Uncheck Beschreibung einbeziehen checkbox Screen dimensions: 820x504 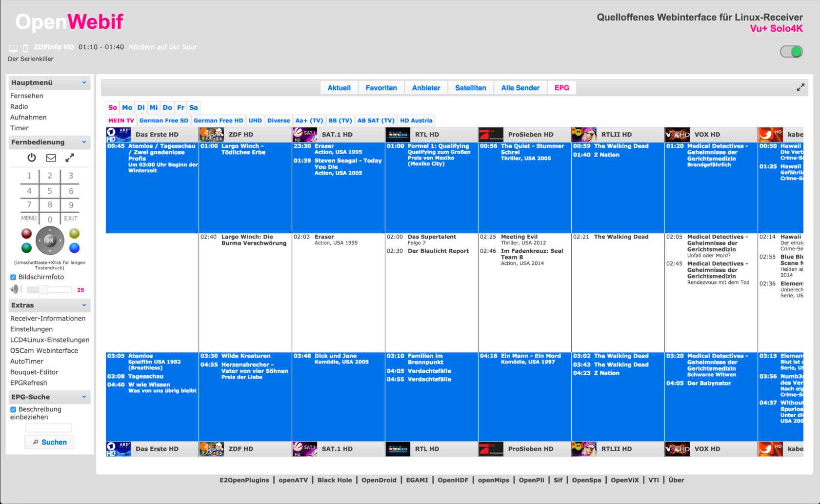point(13,409)
